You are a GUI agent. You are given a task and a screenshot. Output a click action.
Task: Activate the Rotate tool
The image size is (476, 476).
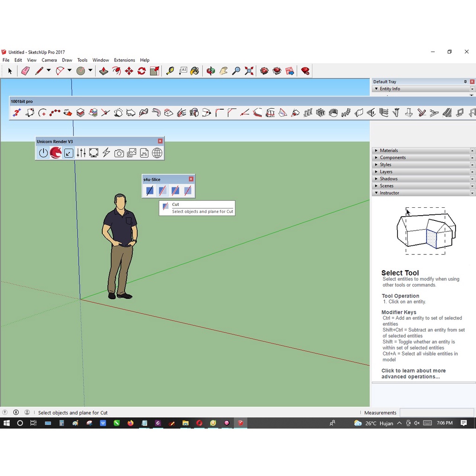[142, 71]
